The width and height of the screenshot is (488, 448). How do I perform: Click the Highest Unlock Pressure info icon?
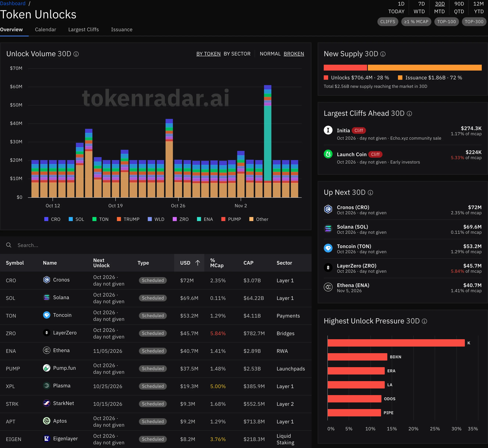[424, 321]
